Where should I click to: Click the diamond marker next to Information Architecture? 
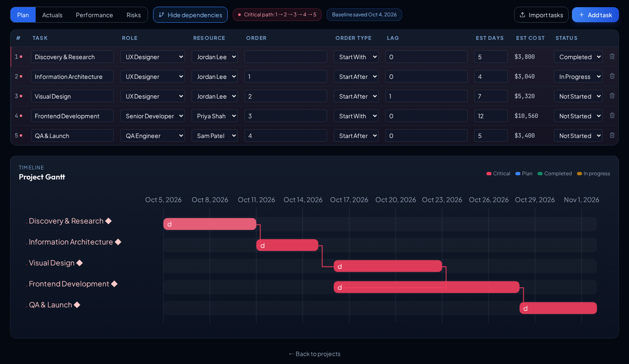click(118, 242)
